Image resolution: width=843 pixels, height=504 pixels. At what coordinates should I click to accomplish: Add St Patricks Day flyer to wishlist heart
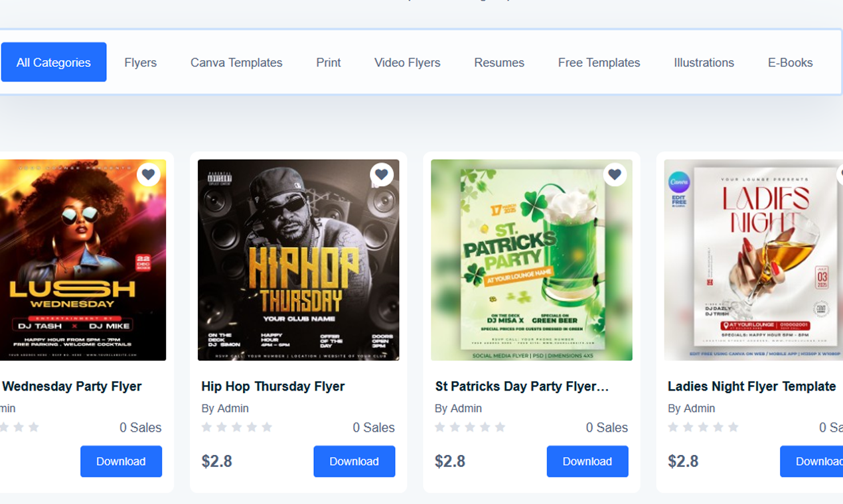click(x=615, y=174)
